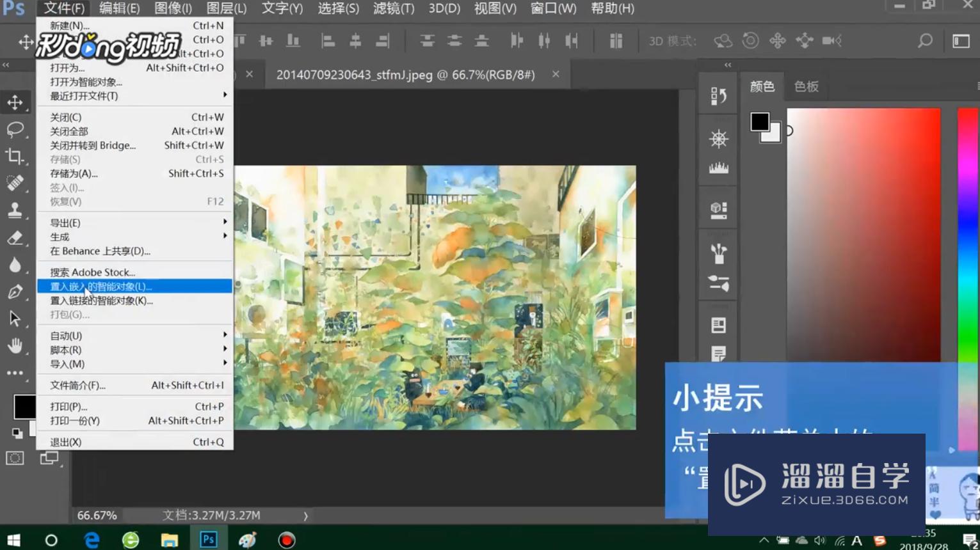980x550 pixels.
Task: Open Windows Start menu
Action: tap(13, 540)
